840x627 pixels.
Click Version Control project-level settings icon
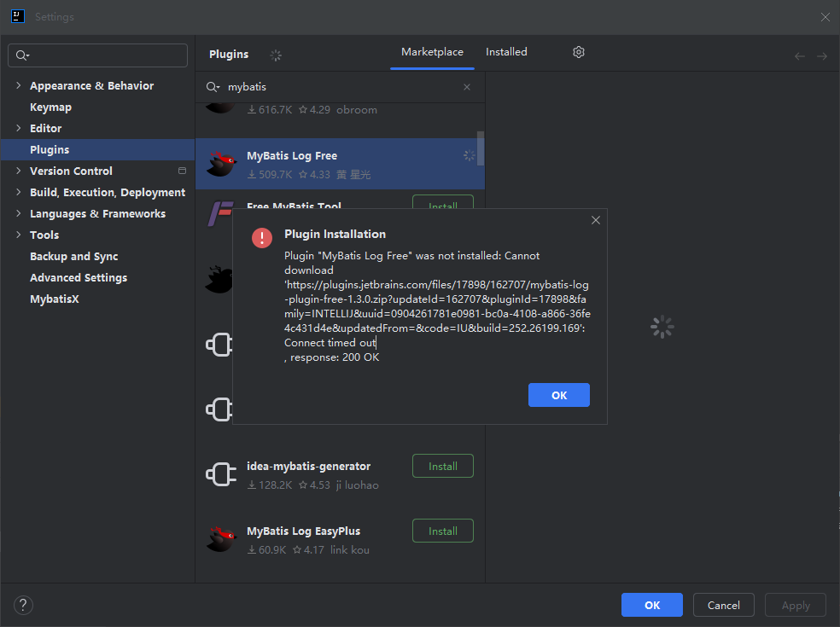[182, 171]
